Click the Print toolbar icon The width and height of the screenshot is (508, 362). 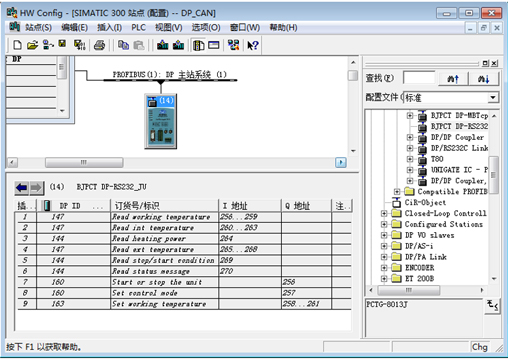point(99,45)
